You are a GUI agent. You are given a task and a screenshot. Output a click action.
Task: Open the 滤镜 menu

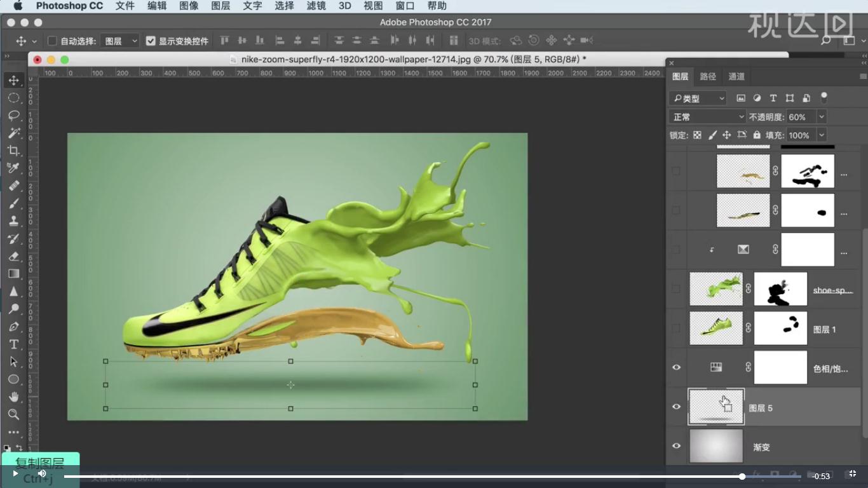316,6
